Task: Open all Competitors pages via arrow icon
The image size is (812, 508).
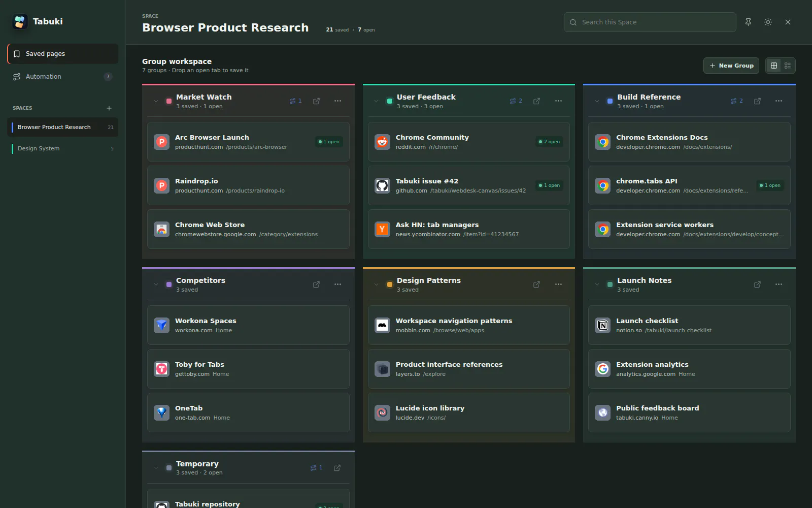Action: tap(316, 284)
